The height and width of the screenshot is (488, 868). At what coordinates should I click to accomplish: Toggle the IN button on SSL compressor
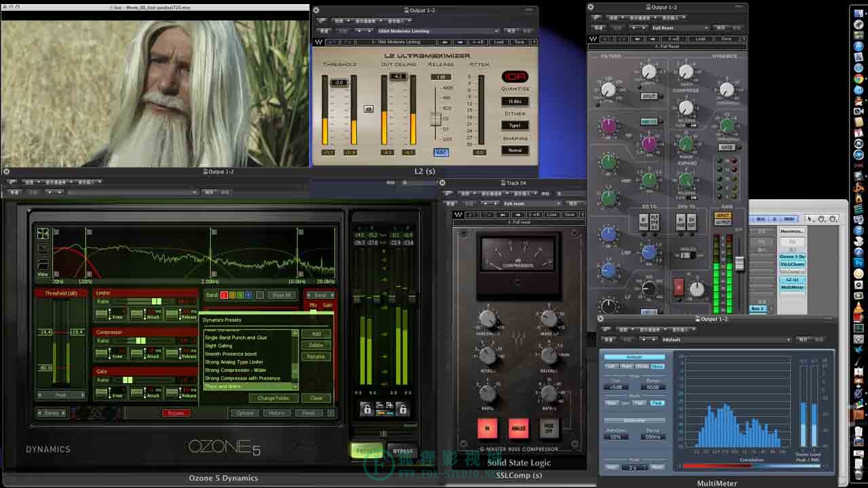(487, 428)
